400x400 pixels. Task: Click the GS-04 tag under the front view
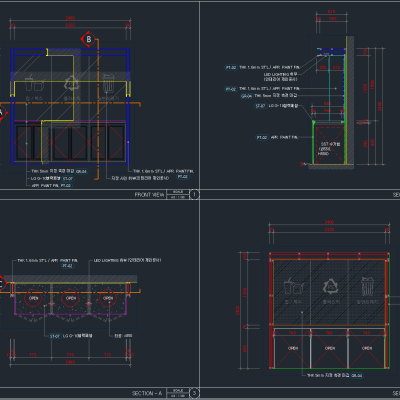tap(81, 172)
